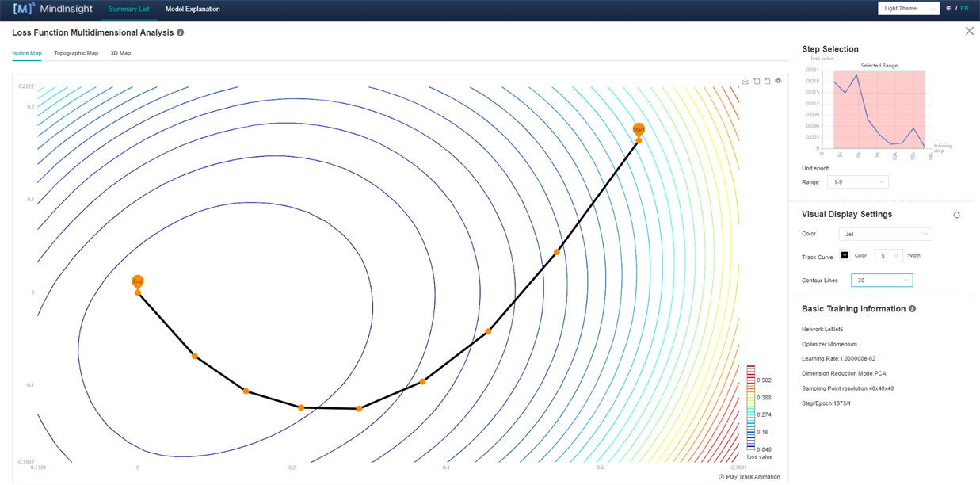The image size is (980, 485).
Task: Open the Light Theme dropdown
Action: (908, 9)
